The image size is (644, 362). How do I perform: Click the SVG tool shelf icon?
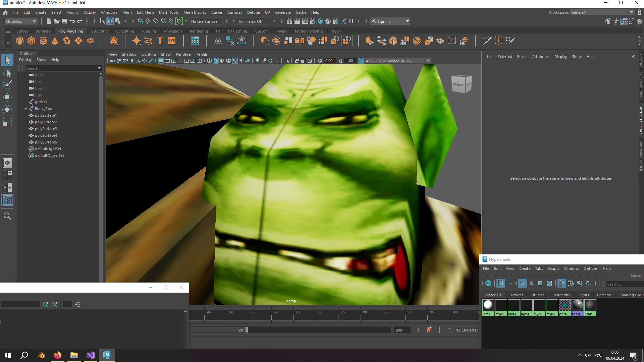(172, 41)
